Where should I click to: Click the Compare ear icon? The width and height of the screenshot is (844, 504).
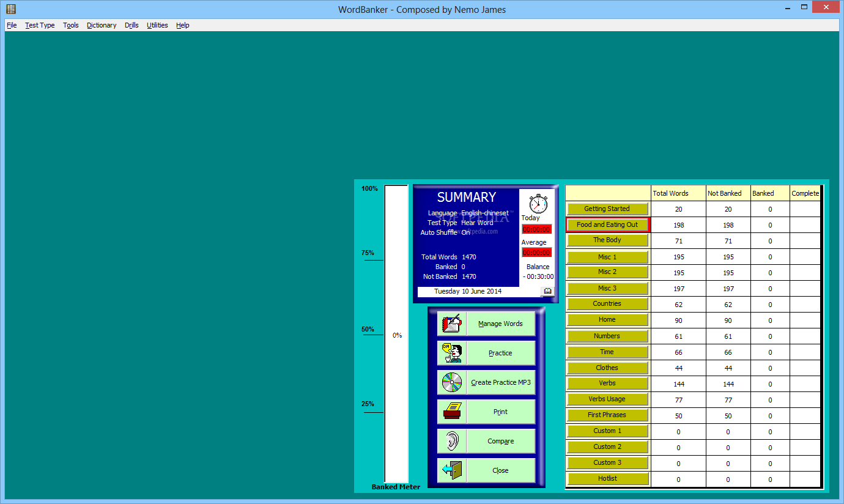pyautogui.click(x=452, y=441)
